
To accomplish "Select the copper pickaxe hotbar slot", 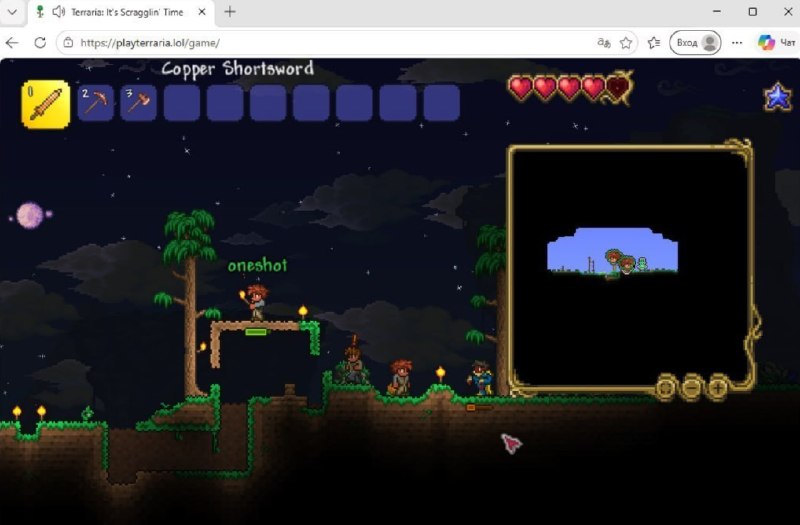I will [95, 103].
